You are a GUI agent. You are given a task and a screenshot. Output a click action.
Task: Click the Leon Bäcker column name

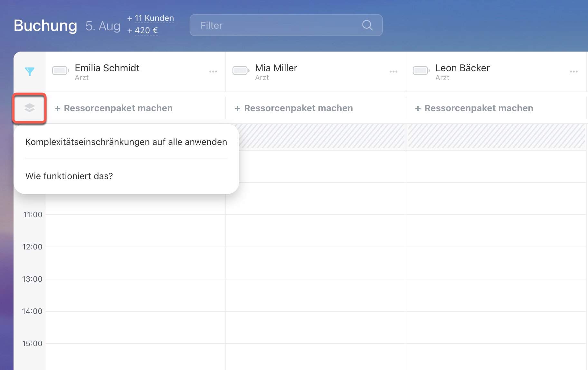pos(463,68)
